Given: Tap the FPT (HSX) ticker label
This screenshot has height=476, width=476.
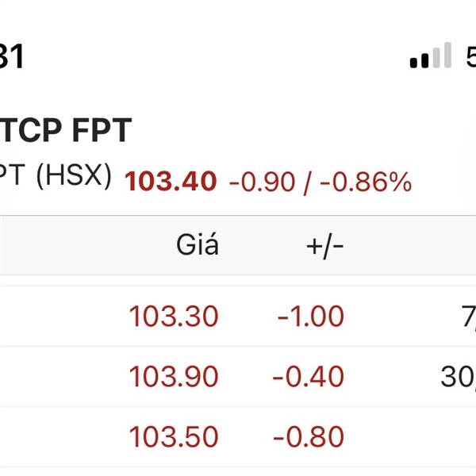Looking at the screenshot, I should point(56,177).
